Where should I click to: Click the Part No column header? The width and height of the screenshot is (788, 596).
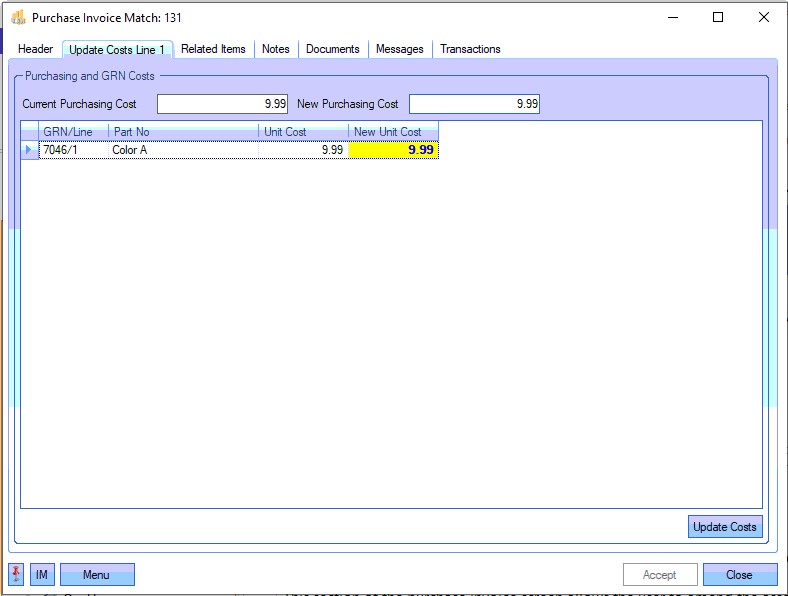183,132
